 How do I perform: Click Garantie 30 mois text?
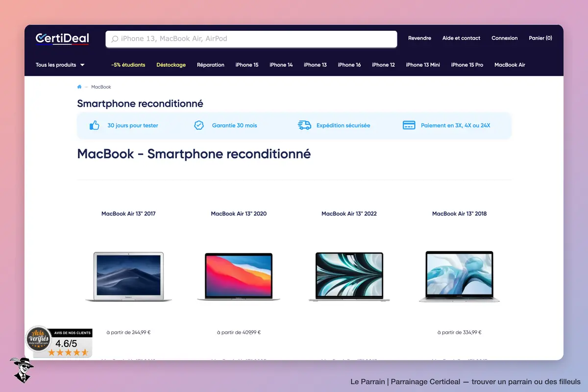[235, 125]
